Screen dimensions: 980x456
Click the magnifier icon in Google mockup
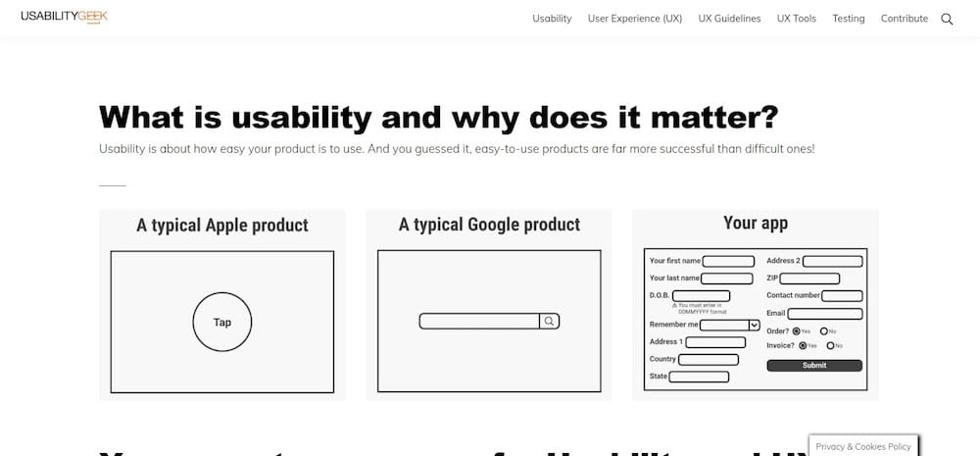[550, 321]
